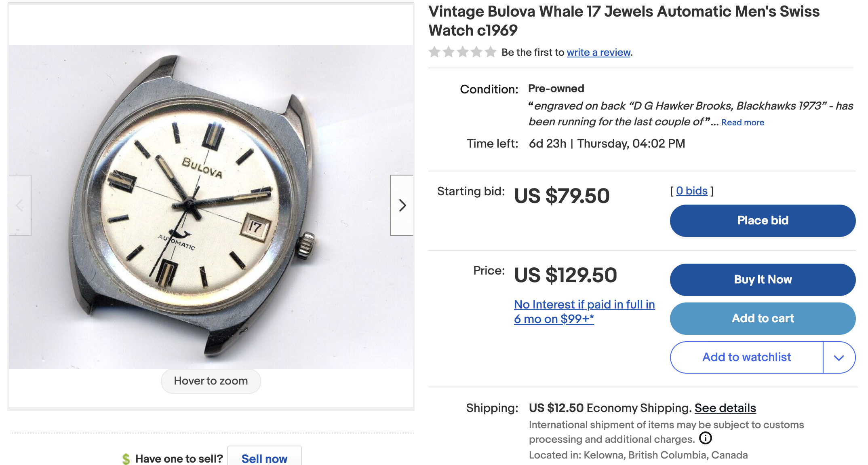Add item to watchlist
Screen dimensions: 868x465
pos(746,357)
